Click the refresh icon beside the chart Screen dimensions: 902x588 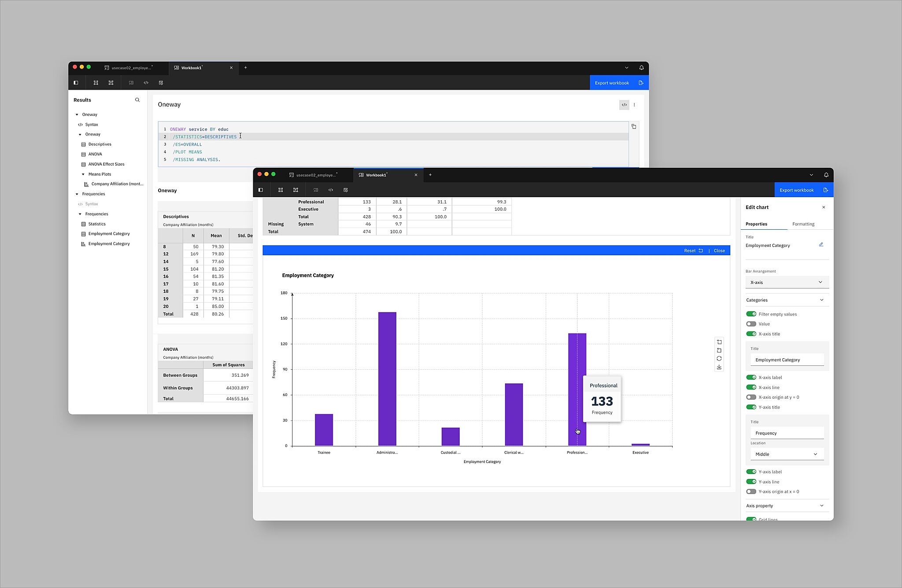tap(719, 359)
